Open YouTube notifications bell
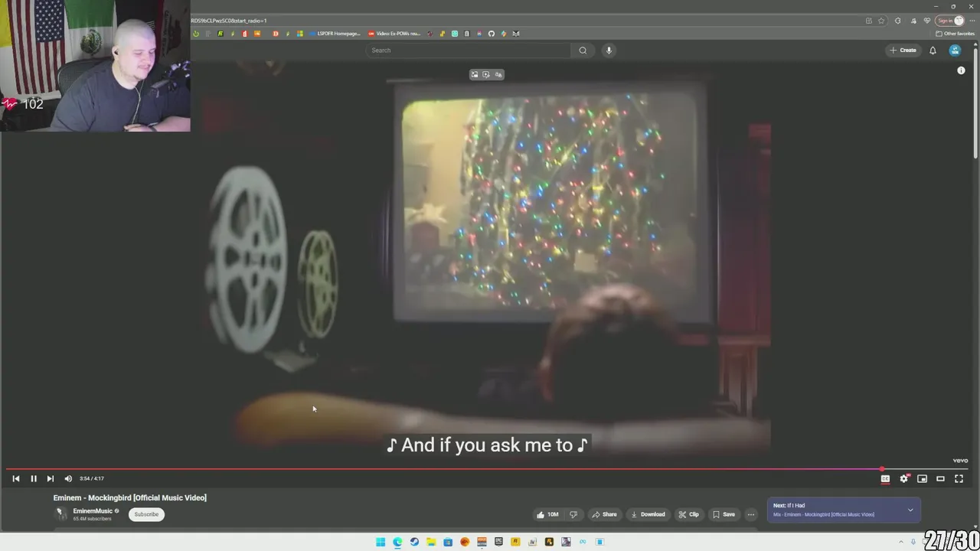 click(933, 51)
